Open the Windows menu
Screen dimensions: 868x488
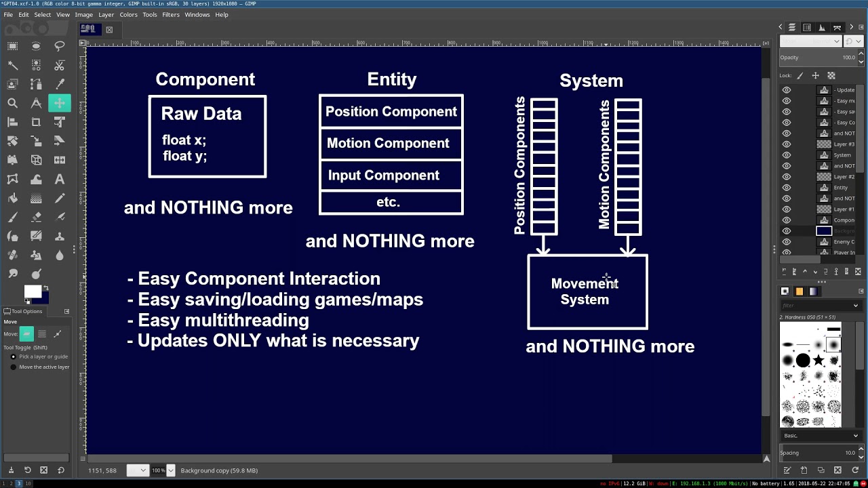pos(197,14)
